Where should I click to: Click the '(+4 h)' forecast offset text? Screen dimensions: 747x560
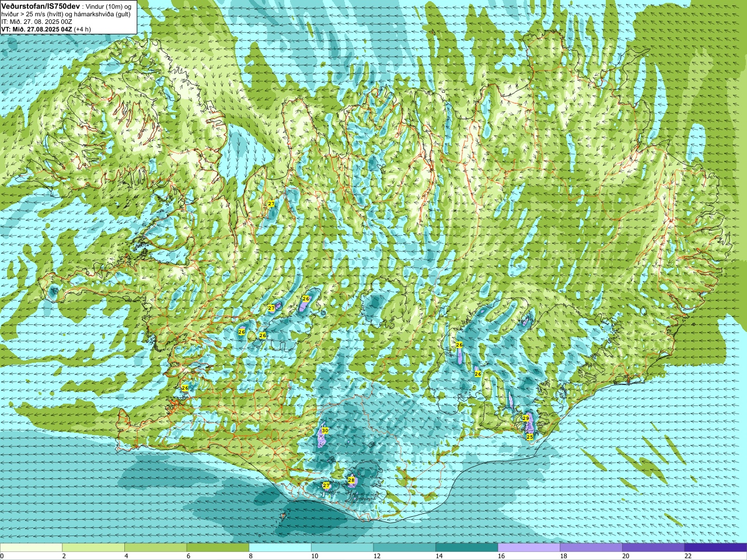82,29
